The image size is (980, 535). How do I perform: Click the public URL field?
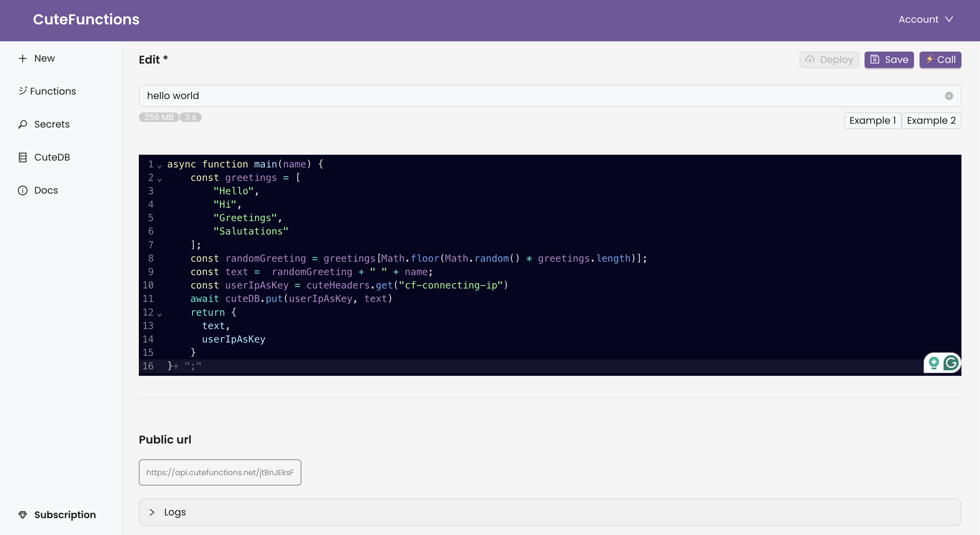click(x=220, y=472)
